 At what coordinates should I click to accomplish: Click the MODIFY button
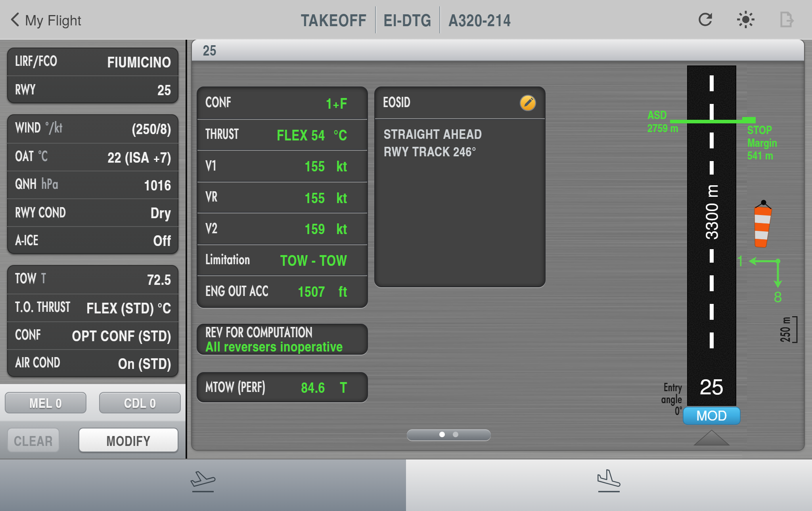coord(128,440)
